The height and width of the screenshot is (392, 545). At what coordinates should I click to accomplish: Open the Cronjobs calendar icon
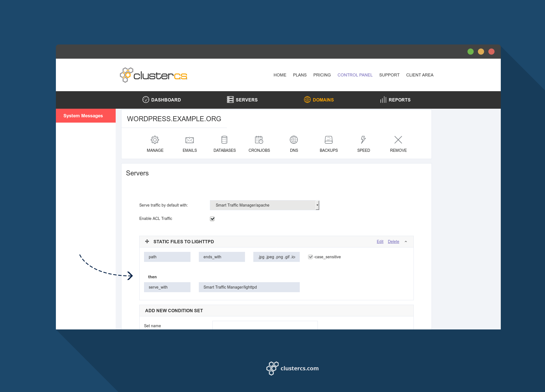tap(259, 140)
